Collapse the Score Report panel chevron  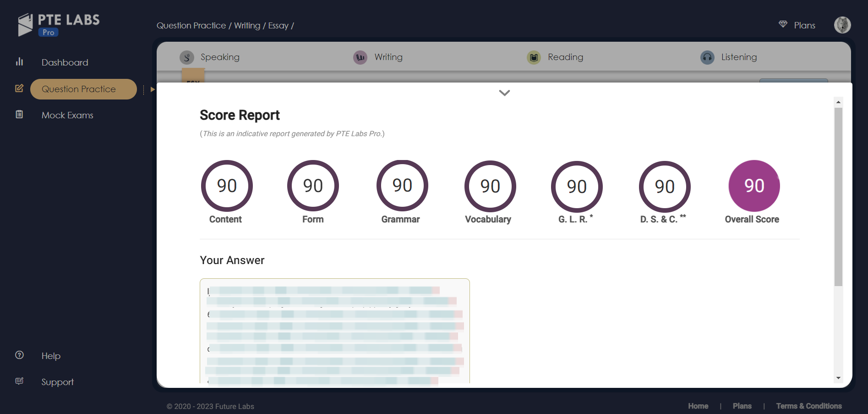point(504,93)
